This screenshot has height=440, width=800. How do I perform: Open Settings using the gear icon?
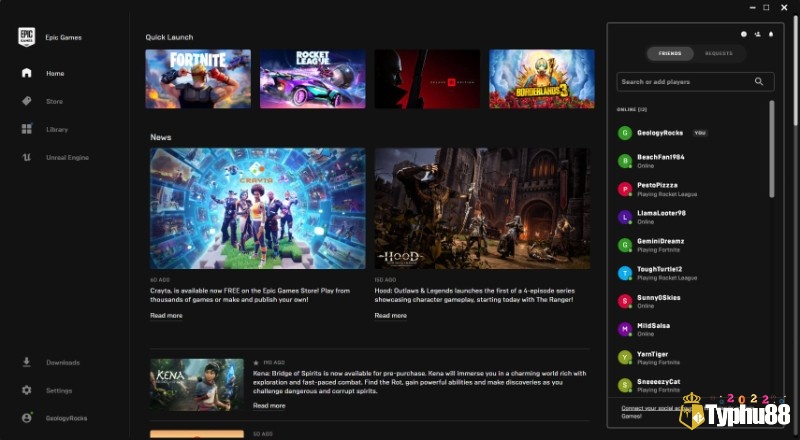(x=27, y=390)
